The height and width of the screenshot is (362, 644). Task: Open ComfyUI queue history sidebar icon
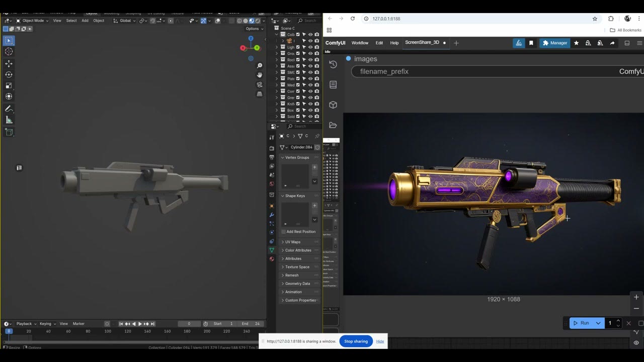[333, 64]
